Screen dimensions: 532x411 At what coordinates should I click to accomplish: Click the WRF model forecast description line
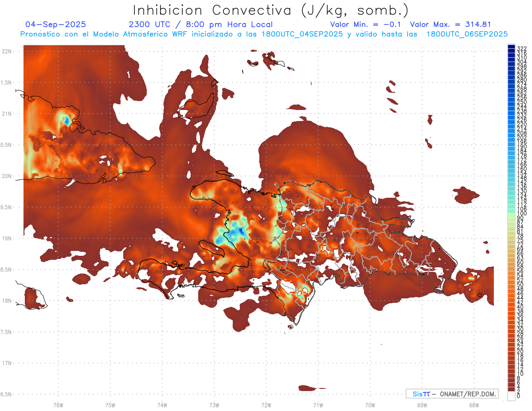[264, 34]
